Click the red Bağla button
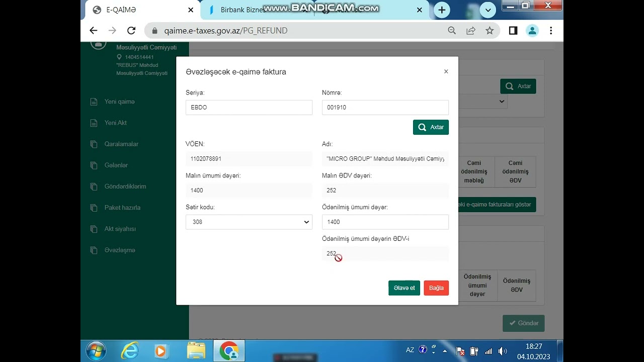 click(436, 288)
